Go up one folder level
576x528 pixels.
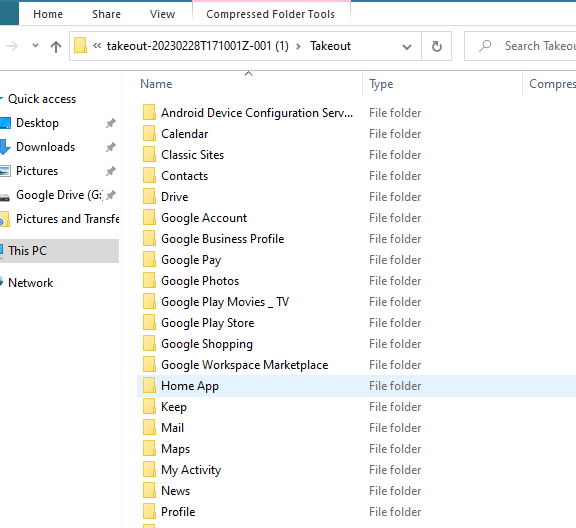[x=56, y=47]
